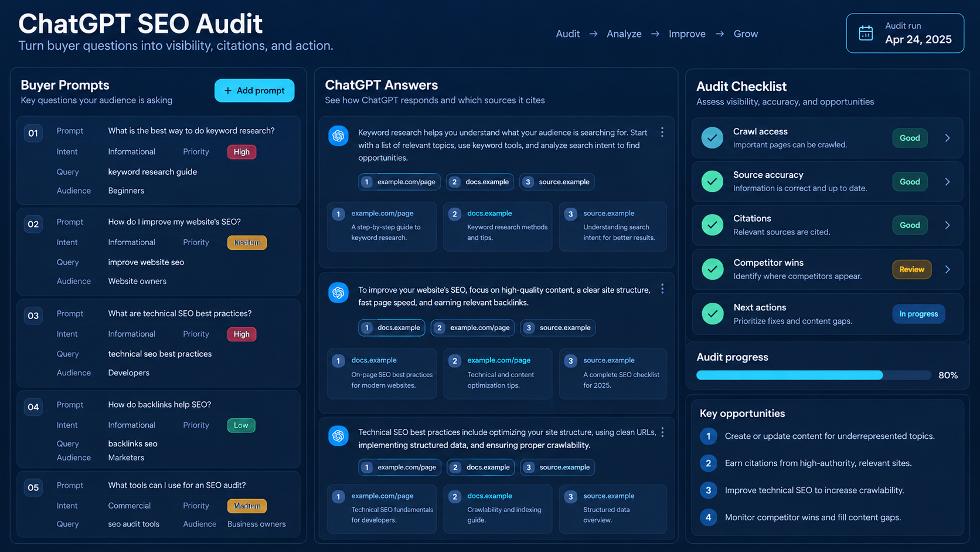Select the Improve step in the header

click(687, 34)
